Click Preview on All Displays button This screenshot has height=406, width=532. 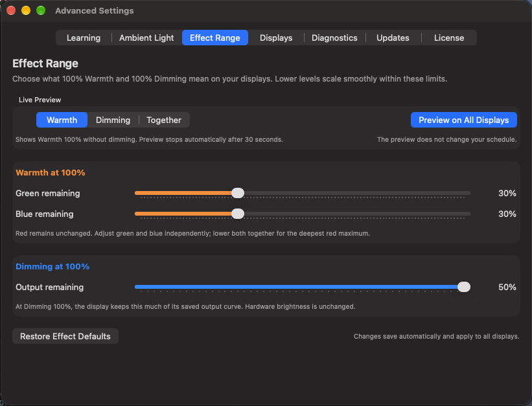tap(463, 120)
